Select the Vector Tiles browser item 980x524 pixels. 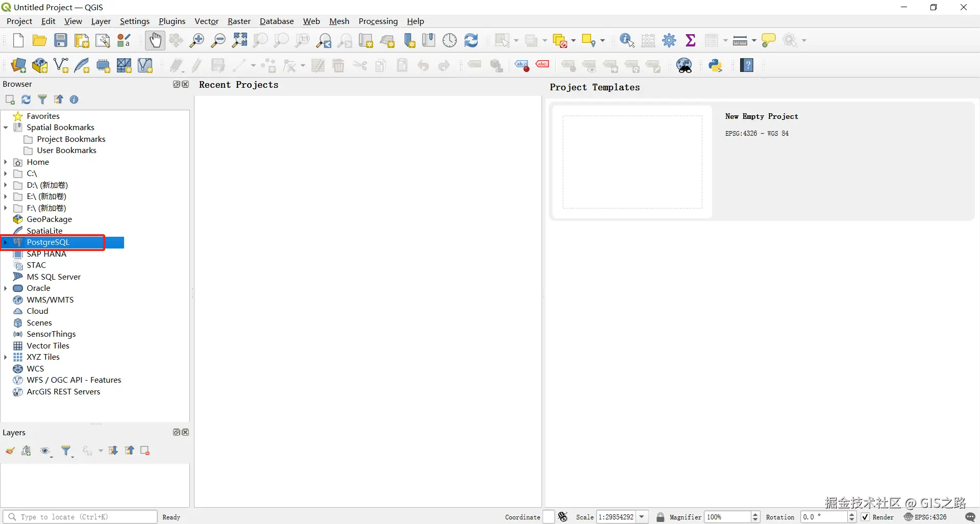click(48, 346)
